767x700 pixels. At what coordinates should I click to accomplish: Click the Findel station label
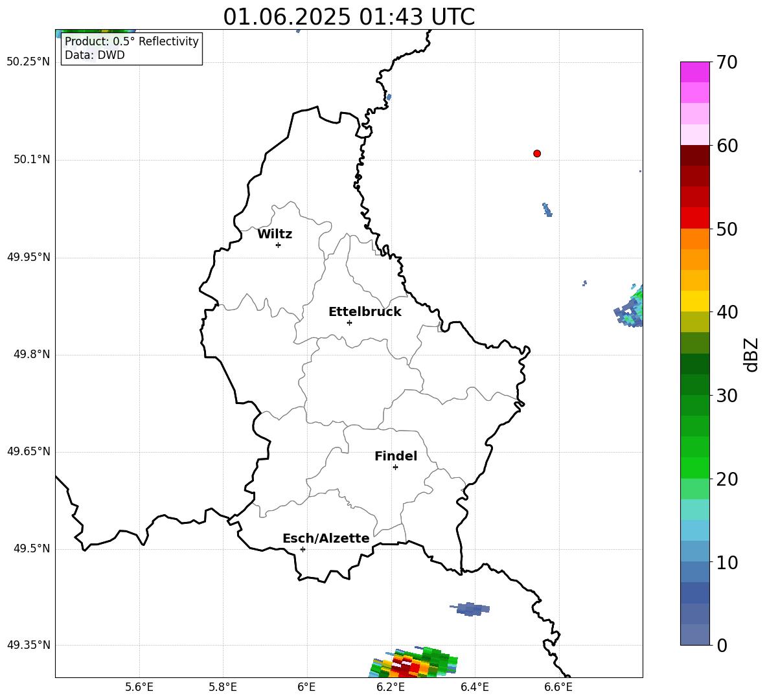point(396,456)
